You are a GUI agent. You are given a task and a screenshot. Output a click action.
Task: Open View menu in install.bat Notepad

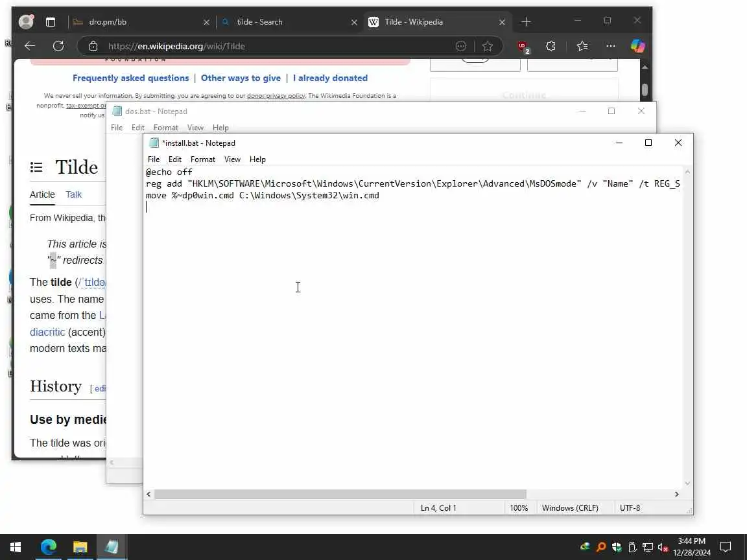pos(233,159)
